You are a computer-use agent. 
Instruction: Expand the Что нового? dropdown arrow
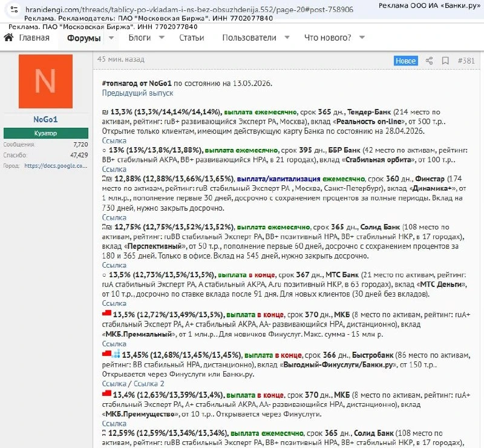point(362,38)
